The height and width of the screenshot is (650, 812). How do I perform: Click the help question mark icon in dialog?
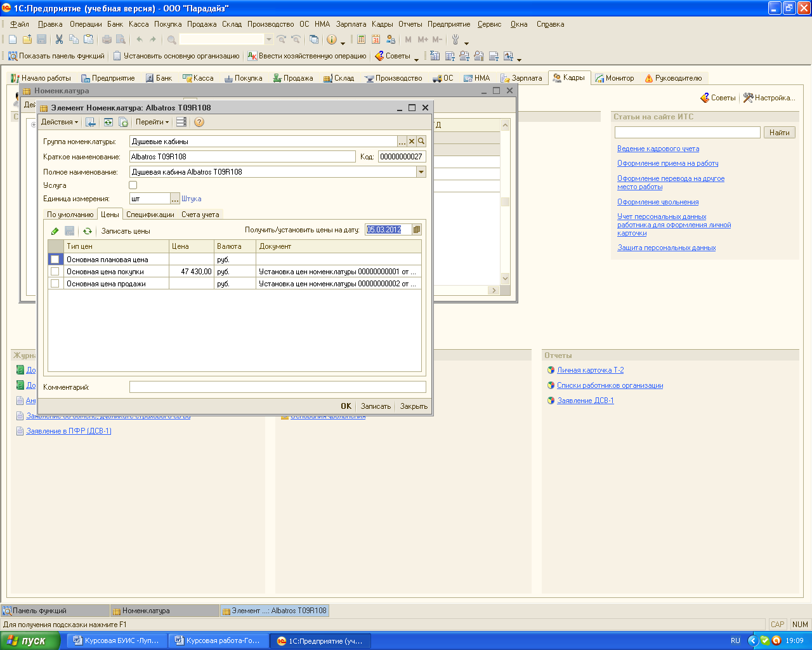(199, 123)
